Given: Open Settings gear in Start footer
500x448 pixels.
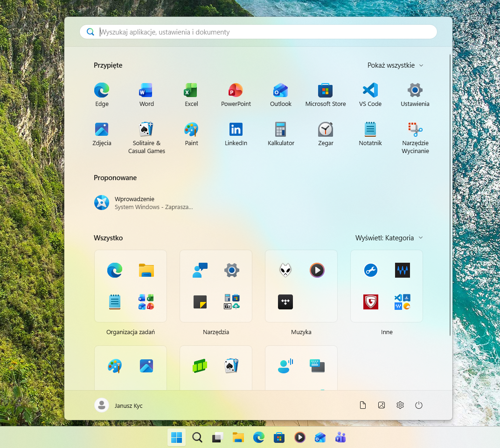Looking at the screenshot, I should [400, 405].
